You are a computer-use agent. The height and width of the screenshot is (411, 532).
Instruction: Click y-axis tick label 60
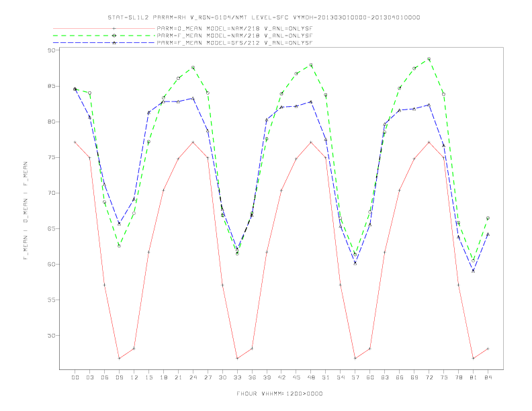click(51, 264)
